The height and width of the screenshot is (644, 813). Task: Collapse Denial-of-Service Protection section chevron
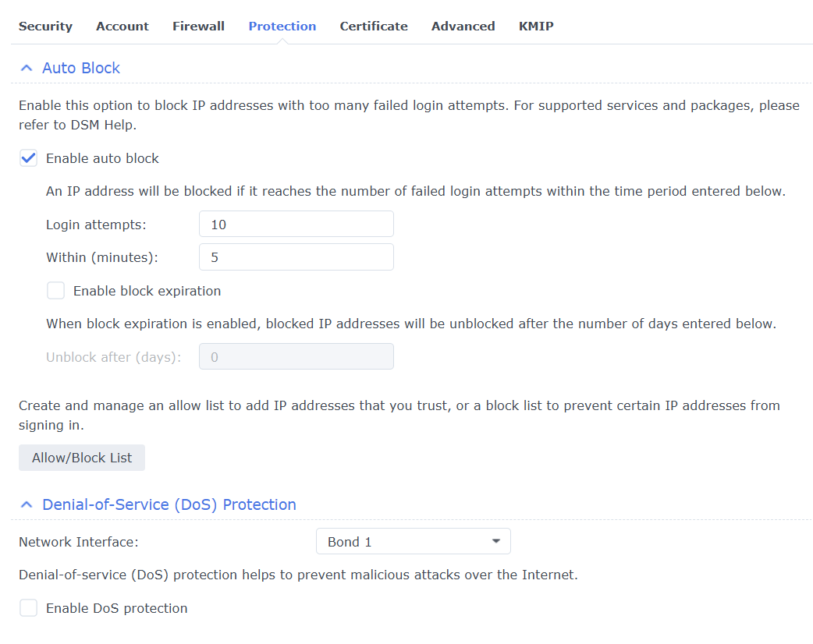27,505
